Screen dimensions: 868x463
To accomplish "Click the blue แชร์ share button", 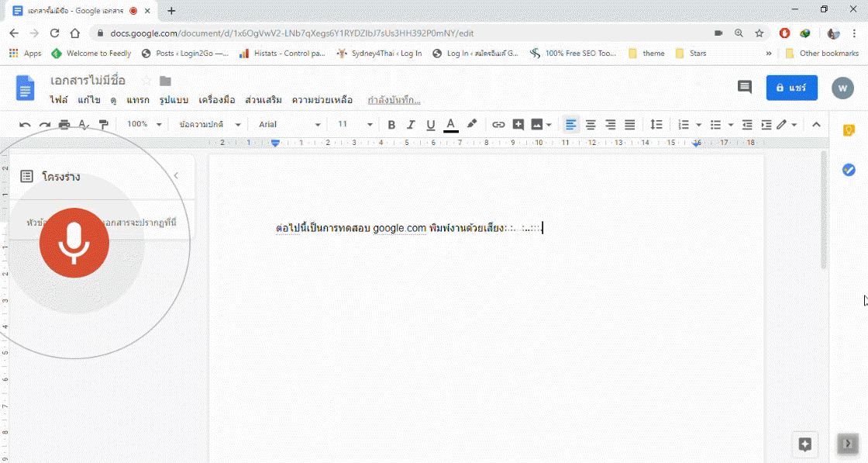I will coord(791,88).
